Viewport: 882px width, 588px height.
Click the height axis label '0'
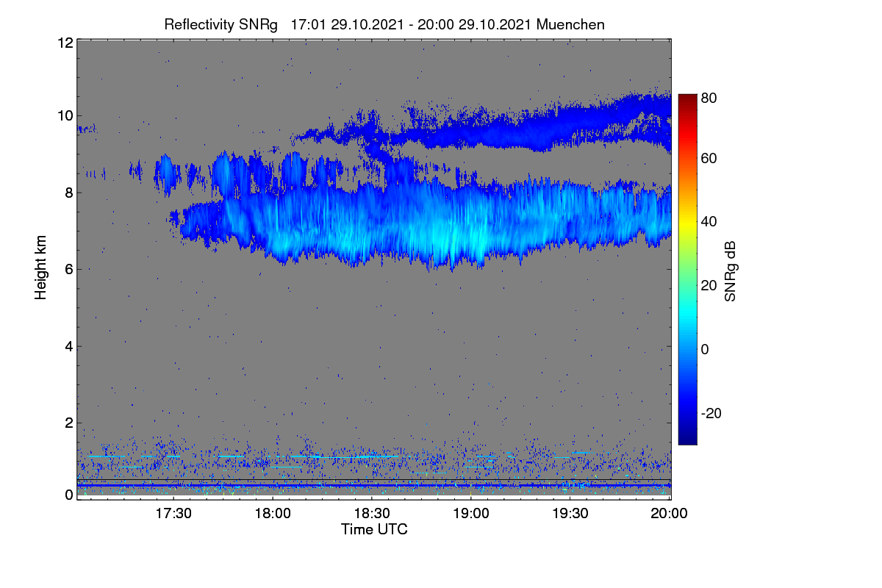pos(68,495)
